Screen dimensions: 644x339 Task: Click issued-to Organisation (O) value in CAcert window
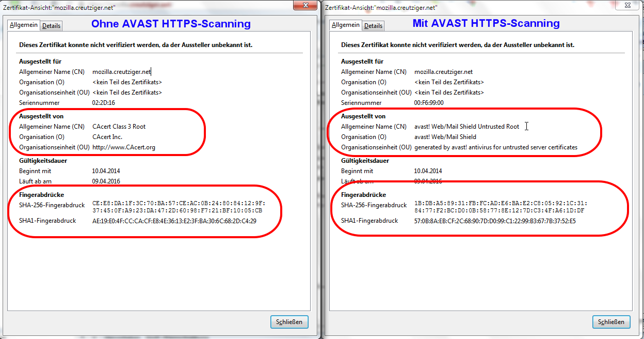click(x=127, y=82)
